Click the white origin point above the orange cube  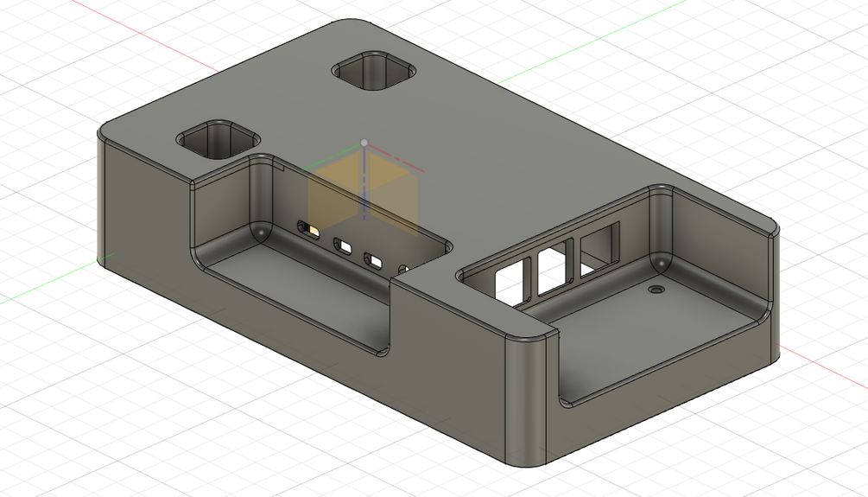click(x=364, y=143)
